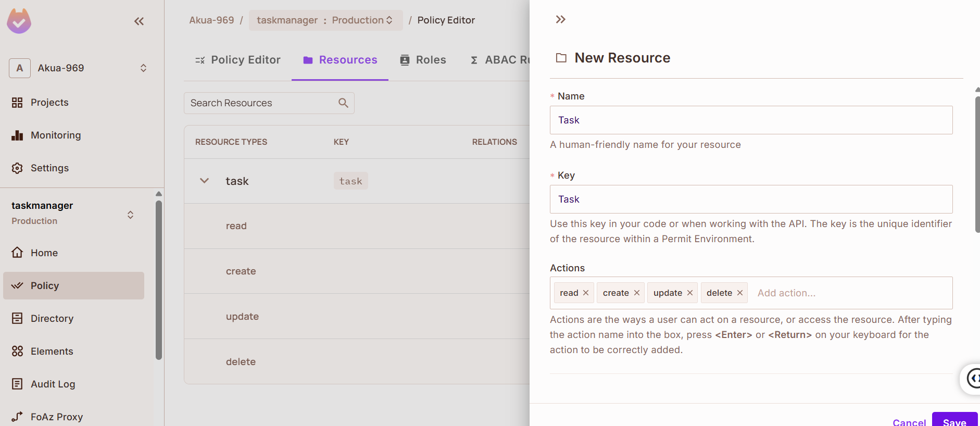Remove the delete action tag
This screenshot has width=980, height=426.
click(740, 293)
